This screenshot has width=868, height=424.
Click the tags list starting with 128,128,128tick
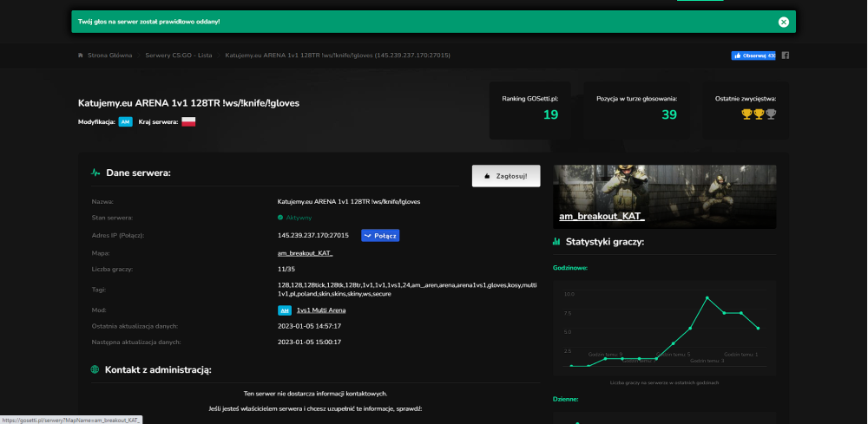407,289
